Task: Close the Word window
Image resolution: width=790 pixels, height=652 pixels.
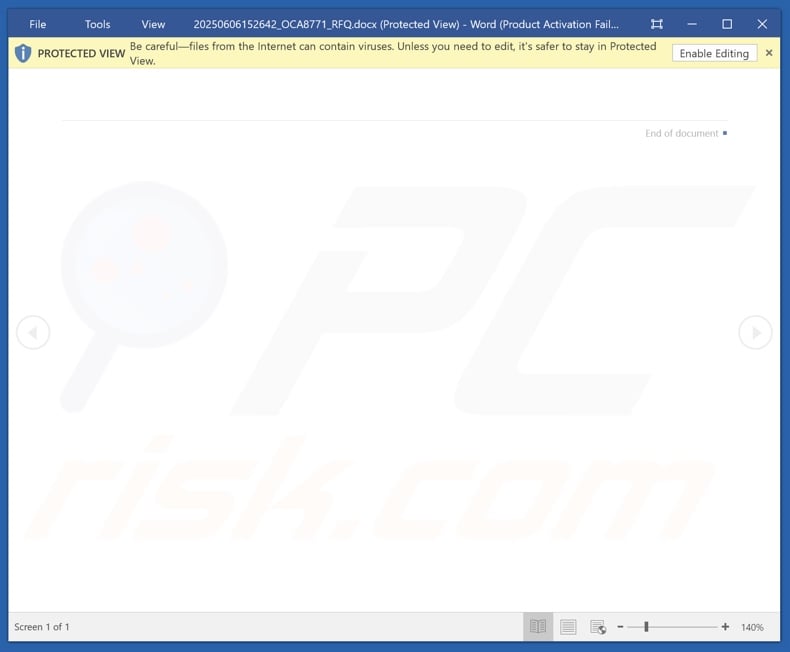Action: tap(762, 24)
